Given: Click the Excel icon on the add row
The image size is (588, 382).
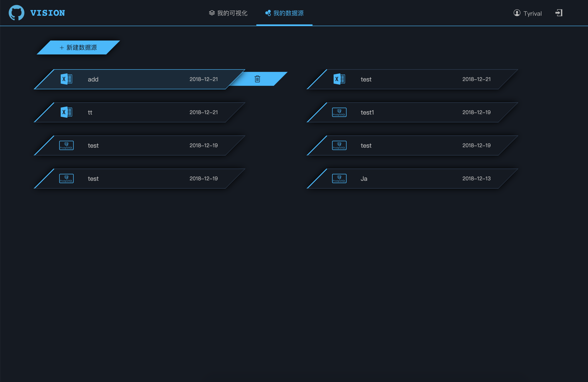Looking at the screenshot, I should click(66, 79).
